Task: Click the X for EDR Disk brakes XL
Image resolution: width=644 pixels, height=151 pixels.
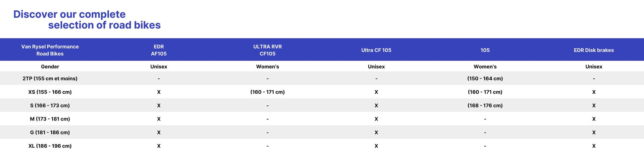Action: [594, 146]
